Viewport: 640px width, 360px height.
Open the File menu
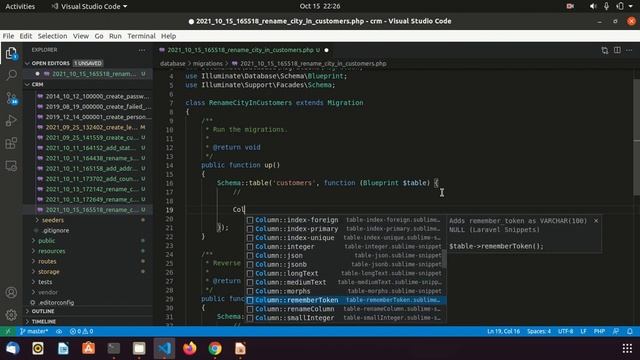pos(8,36)
